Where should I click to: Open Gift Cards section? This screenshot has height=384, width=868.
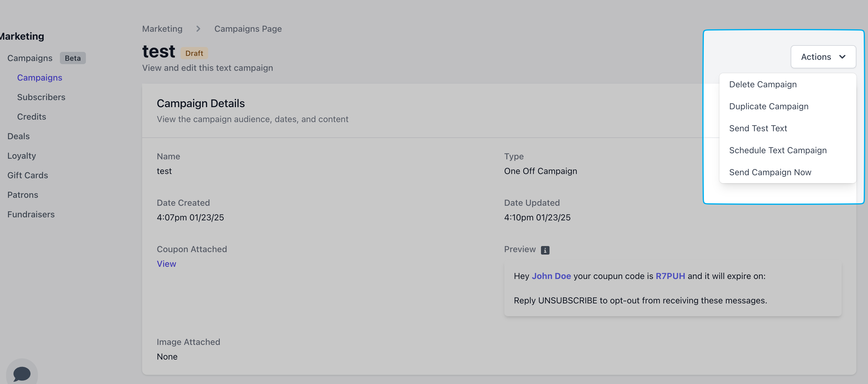28,175
